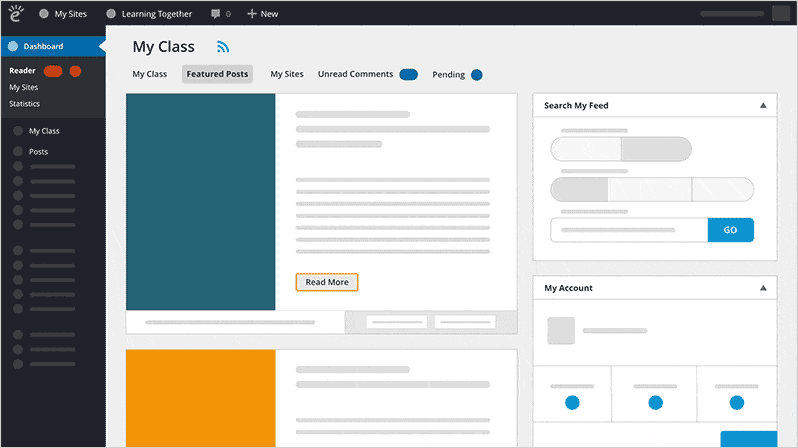Viewport: 798px width, 448px height.
Task: Click the oval red badge beside Reader
Action: [x=53, y=71]
